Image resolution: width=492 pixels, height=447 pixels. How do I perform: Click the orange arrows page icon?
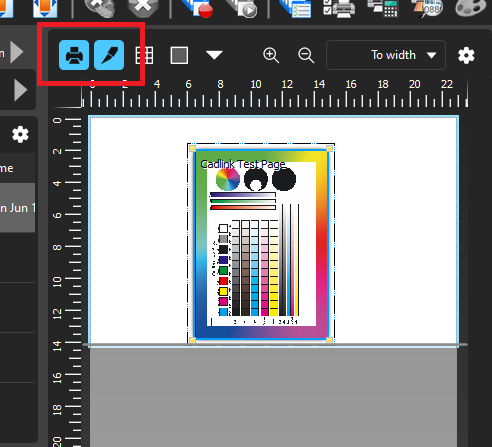point(45,8)
